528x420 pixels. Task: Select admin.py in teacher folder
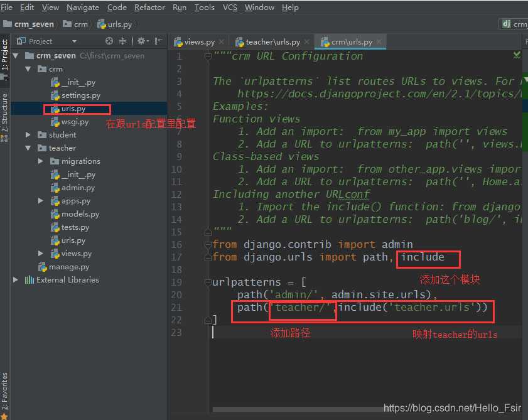coord(72,188)
